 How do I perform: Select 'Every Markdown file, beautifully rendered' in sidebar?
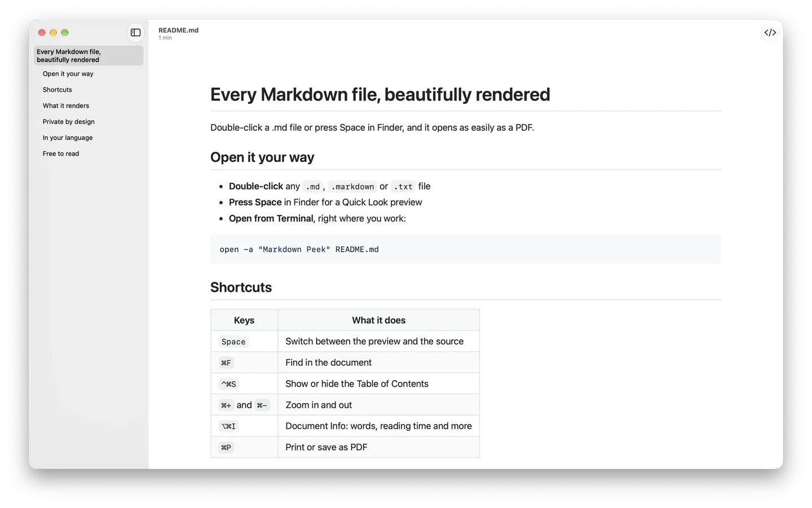coord(89,55)
